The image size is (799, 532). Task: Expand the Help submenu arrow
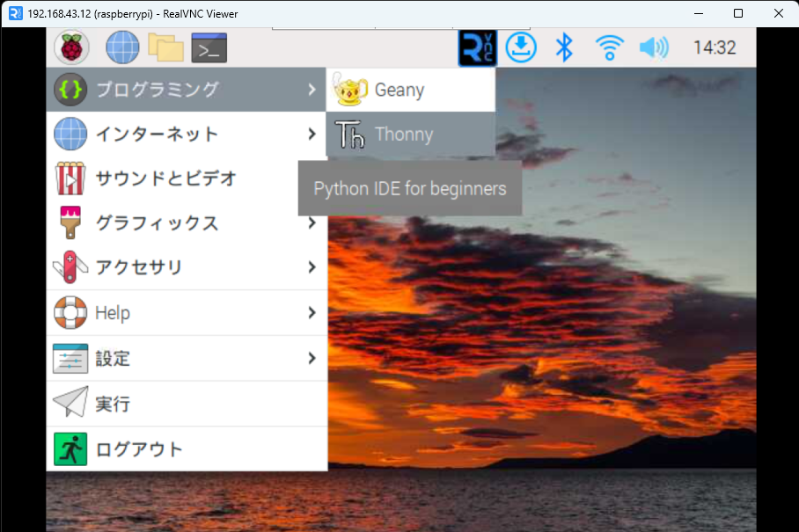click(x=312, y=313)
